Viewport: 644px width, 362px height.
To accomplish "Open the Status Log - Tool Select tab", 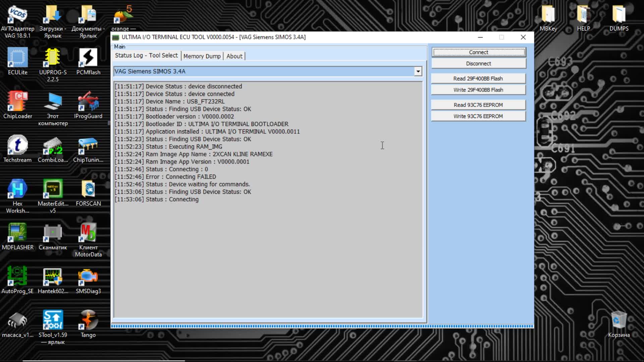I will [x=146, y=55].
